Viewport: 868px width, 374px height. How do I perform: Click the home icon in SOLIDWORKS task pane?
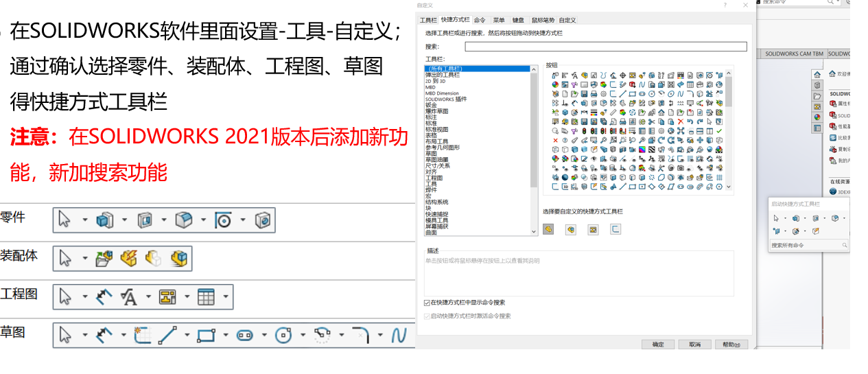point(817,74)
